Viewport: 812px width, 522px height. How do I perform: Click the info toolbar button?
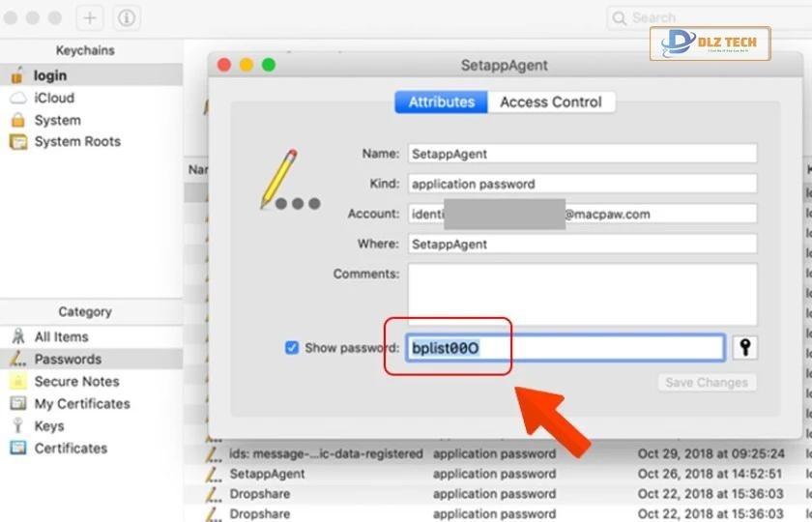(x=126, y=18)
